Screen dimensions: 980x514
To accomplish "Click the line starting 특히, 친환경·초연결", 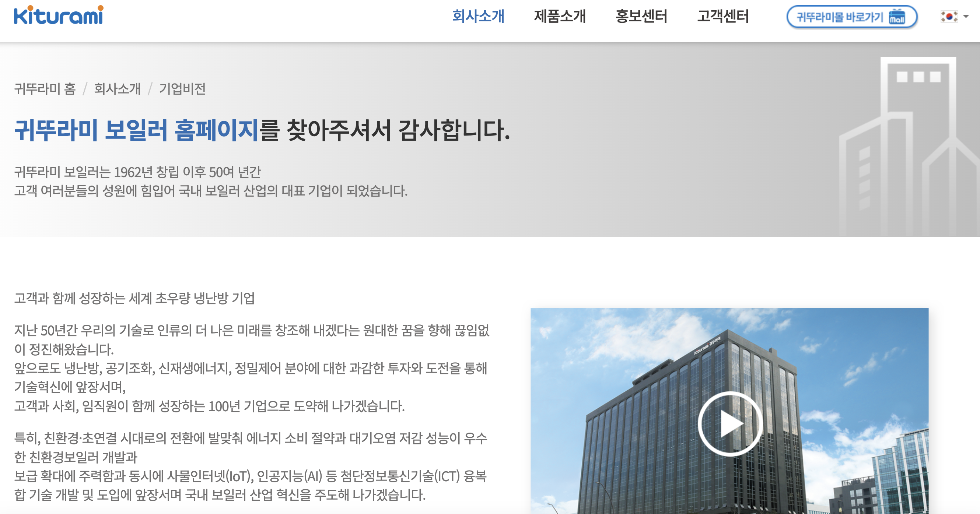I will coord(251,438).
